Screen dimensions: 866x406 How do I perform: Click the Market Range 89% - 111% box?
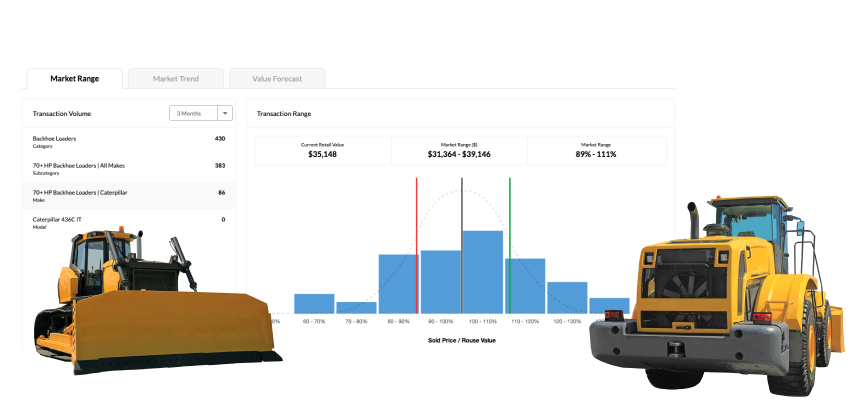pyautogui.click(x=596, y=150)
